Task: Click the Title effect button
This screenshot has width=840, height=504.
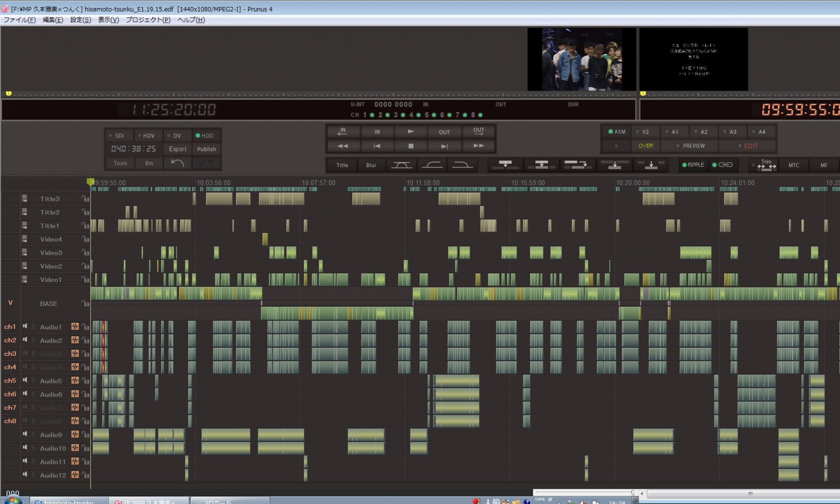Action: tap(342, 165)
